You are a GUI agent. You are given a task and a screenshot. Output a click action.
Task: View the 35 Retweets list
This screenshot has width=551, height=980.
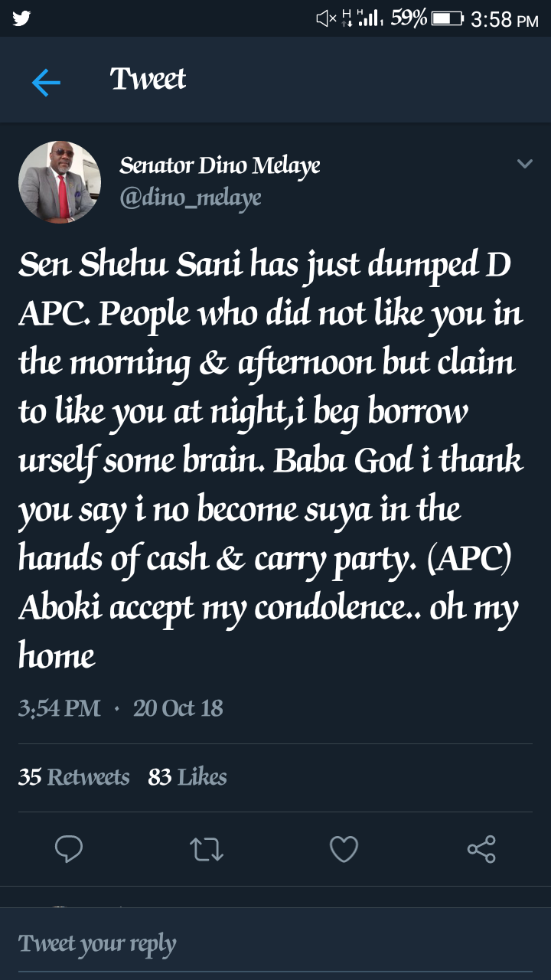(74, 777)
